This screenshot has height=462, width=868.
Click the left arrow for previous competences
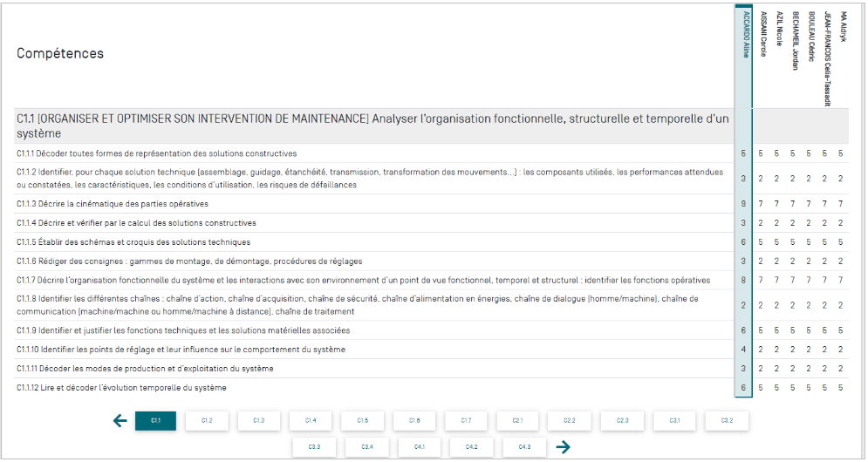point(120,421)
